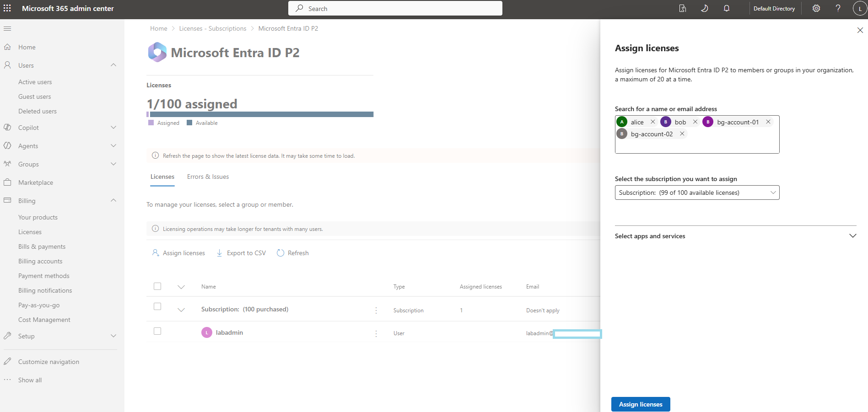
Task: Click the Marketplace bag icon in sidebar
Action: [7, 182]
